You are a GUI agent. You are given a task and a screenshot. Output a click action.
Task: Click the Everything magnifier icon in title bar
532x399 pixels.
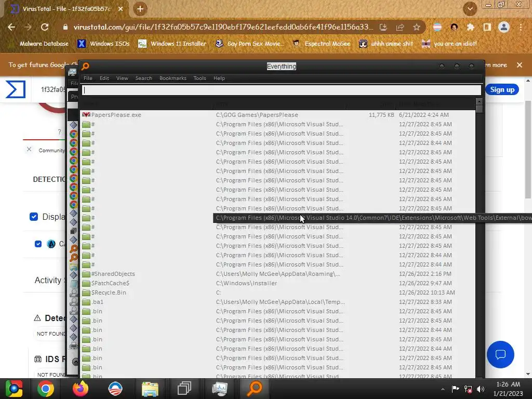(86, 66)
